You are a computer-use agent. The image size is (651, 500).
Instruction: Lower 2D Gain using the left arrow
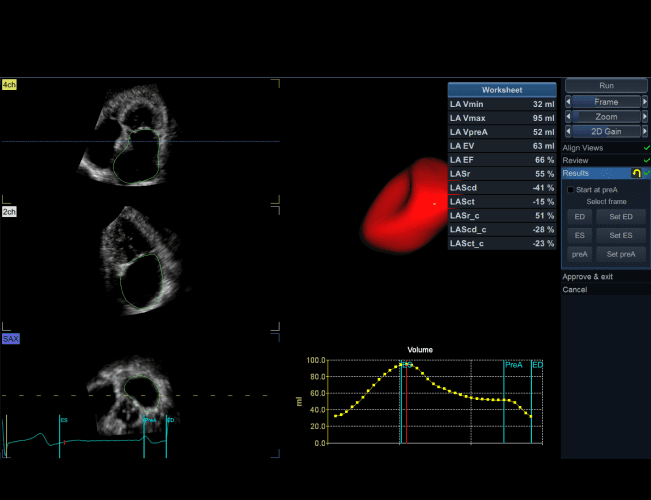[x=569, y=132]
